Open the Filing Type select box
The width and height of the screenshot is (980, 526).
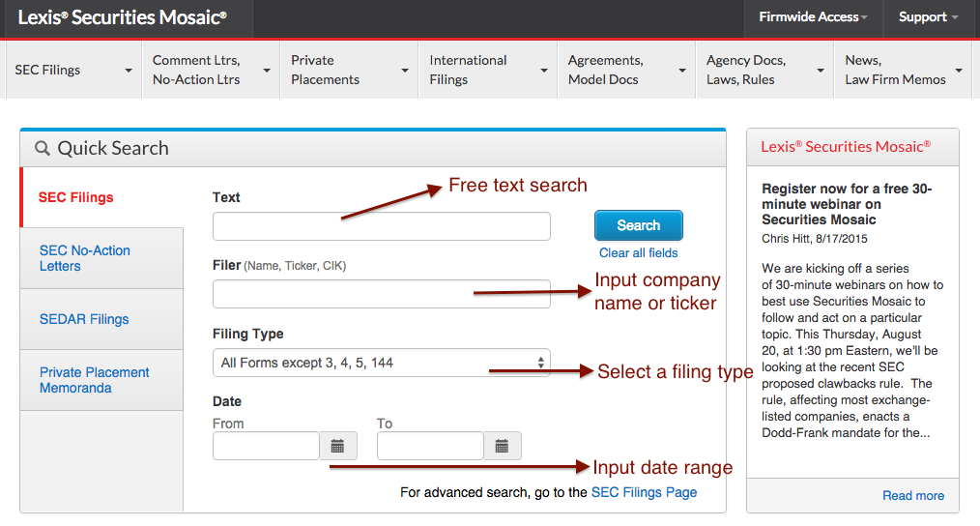381,363
